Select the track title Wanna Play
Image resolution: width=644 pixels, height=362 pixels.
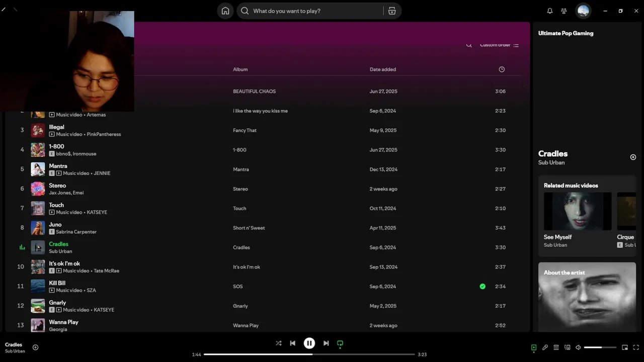tap(63, 322)
